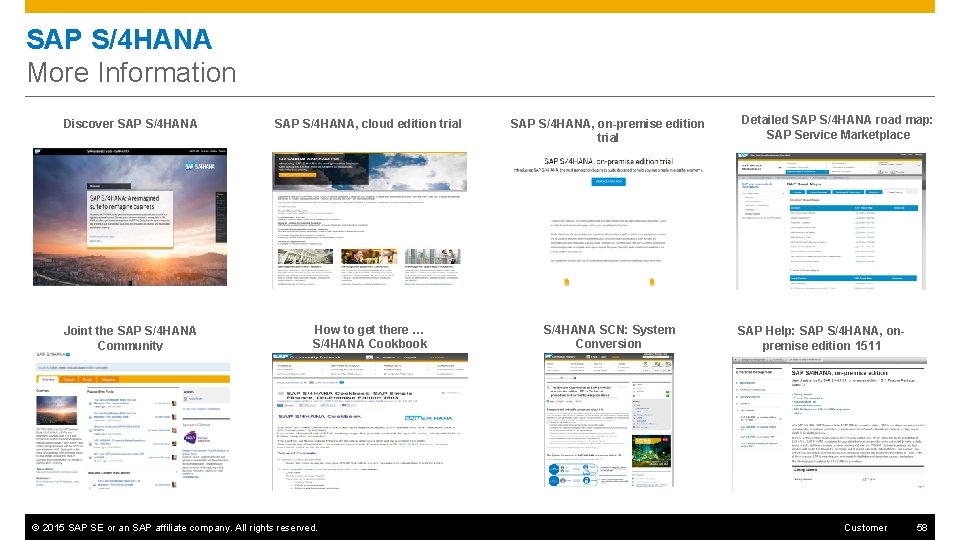Open the SCN System Conversion page thumbnail

point(609,420)
